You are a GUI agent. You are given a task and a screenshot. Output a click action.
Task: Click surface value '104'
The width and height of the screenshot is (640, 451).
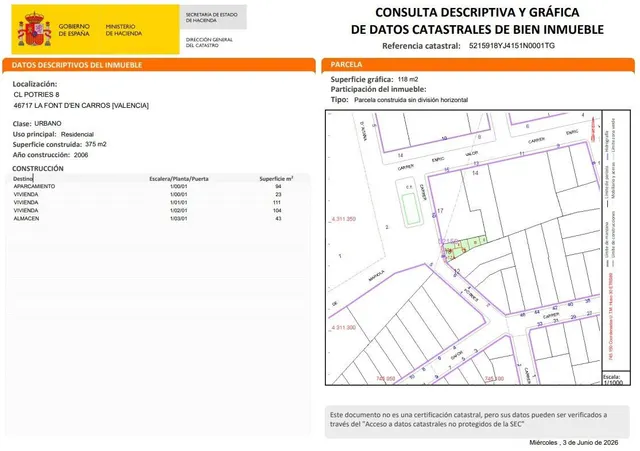pos(277,211)
